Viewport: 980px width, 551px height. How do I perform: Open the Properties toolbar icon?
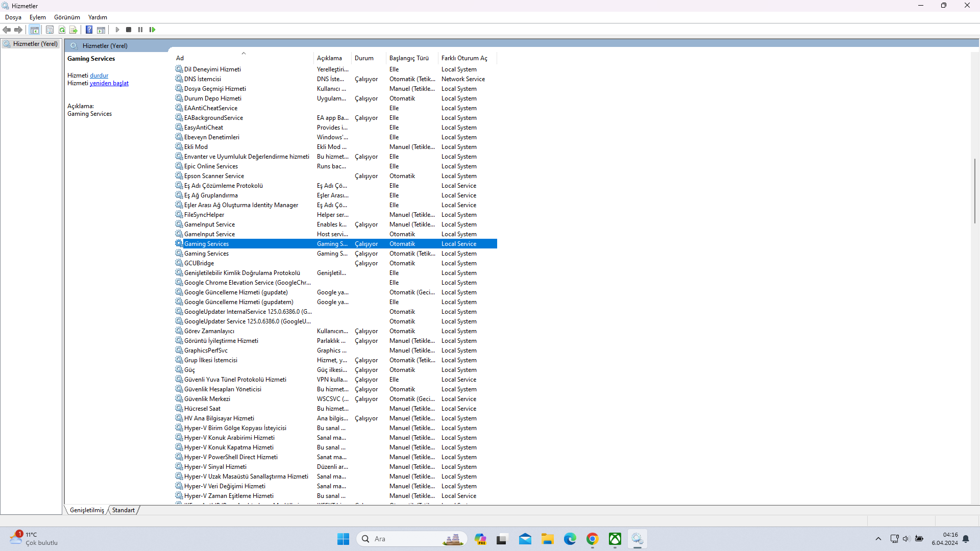pos(50,30)
